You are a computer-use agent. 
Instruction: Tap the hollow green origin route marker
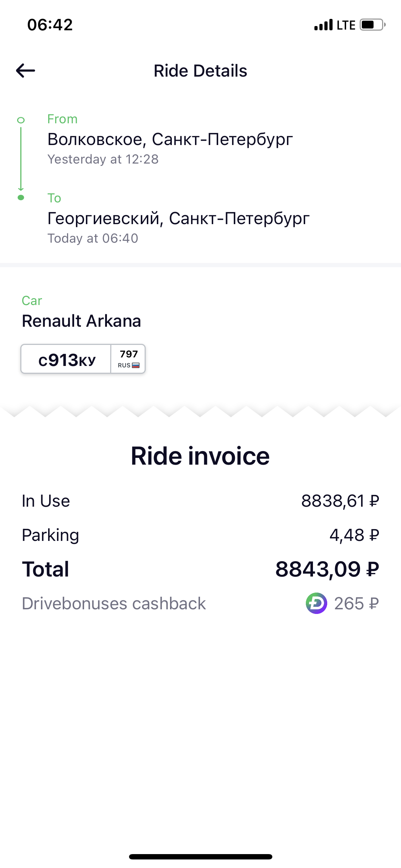pyautogui.click(x=21, y=120)
